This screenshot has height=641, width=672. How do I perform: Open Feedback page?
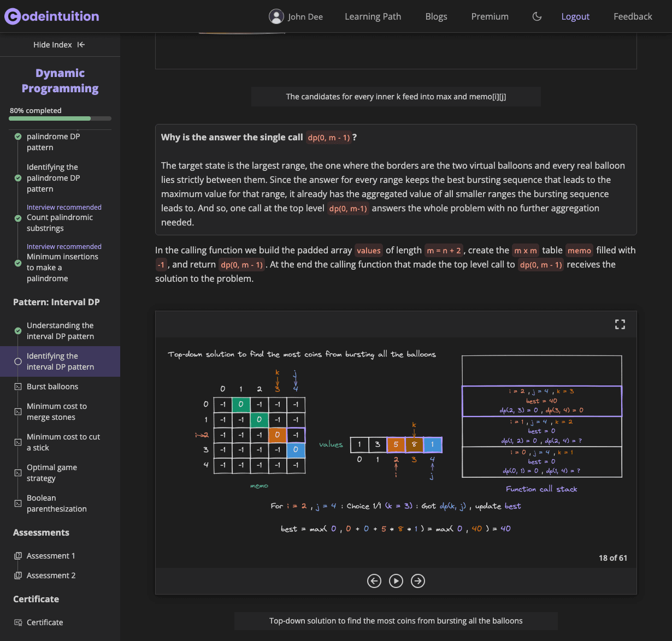tap(633, 16)
